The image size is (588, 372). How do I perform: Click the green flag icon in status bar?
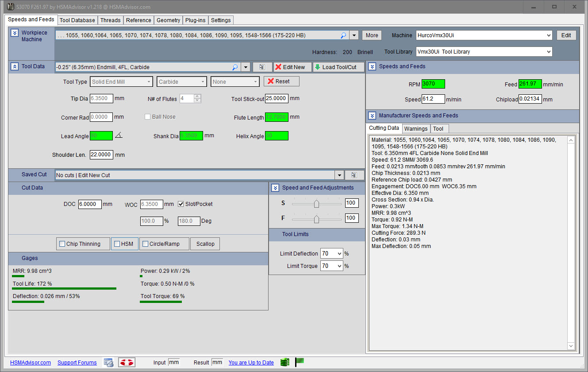point(300,362)
